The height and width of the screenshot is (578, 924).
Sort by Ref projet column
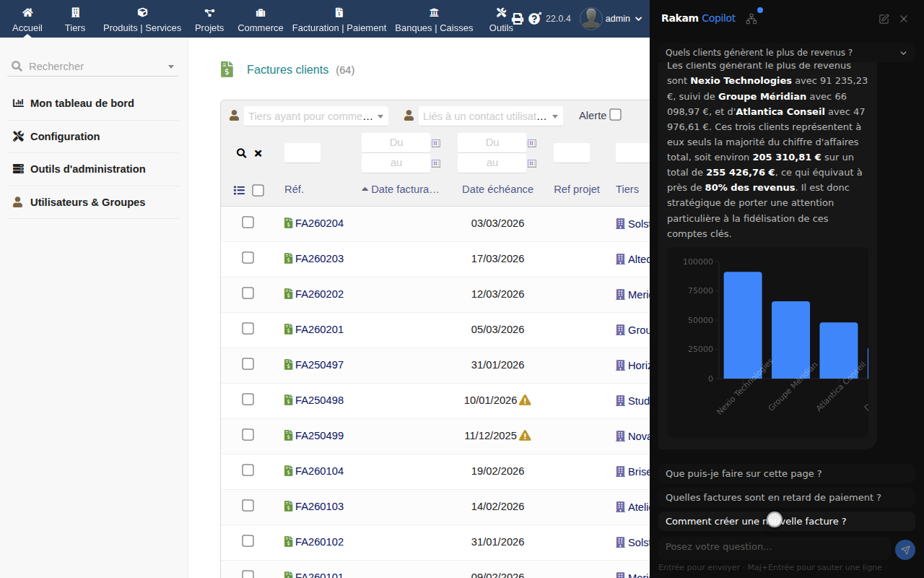577,189
